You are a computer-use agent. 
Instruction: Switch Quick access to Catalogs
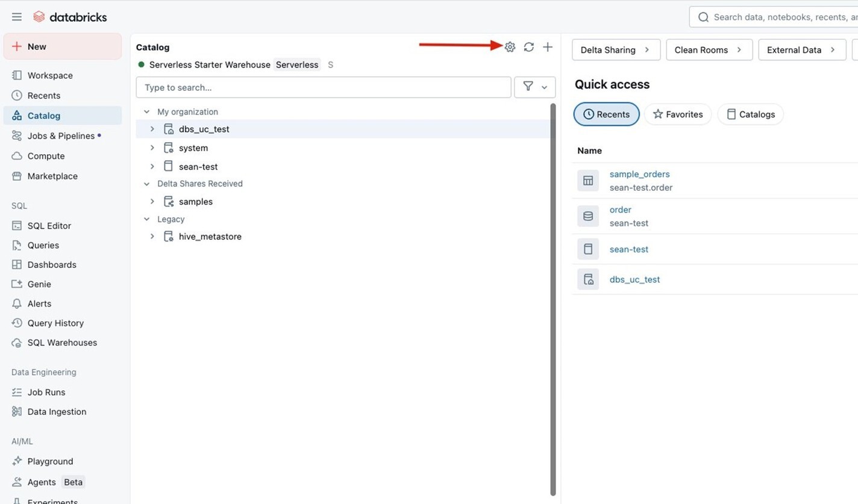click(x=750, y=114)
